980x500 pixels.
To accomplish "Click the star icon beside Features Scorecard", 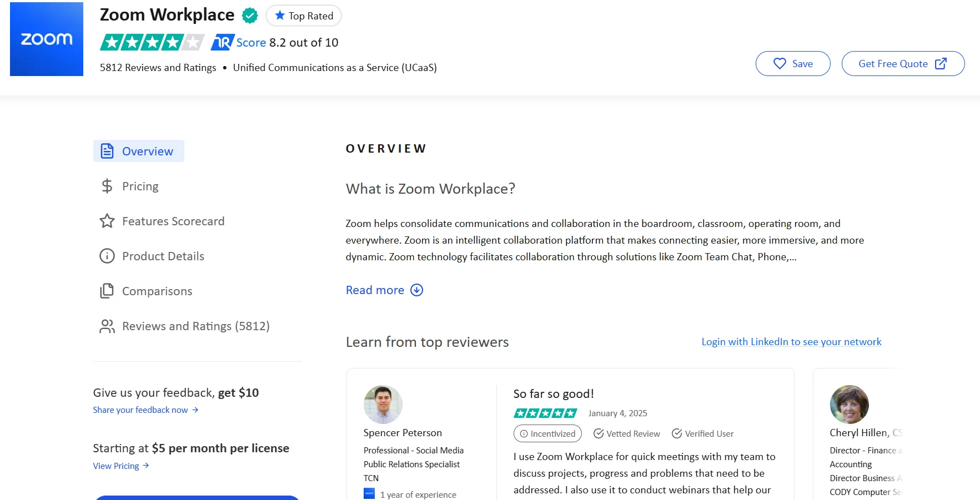I will click(106, 221).
